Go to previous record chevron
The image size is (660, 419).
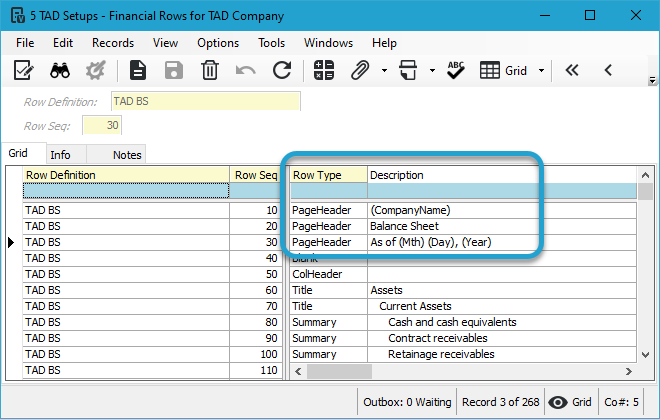(x=608, y=70)
